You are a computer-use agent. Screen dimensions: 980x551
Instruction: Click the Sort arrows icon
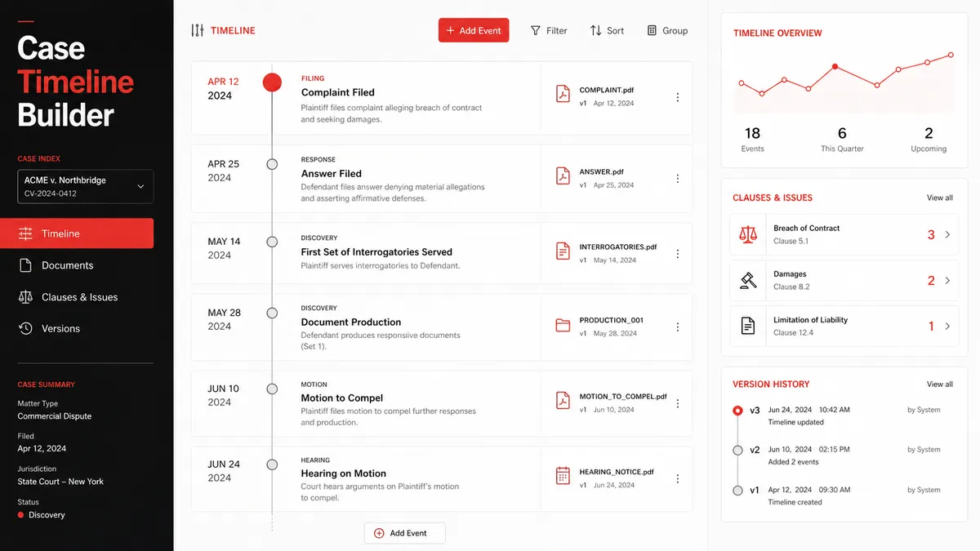[595, 30]
